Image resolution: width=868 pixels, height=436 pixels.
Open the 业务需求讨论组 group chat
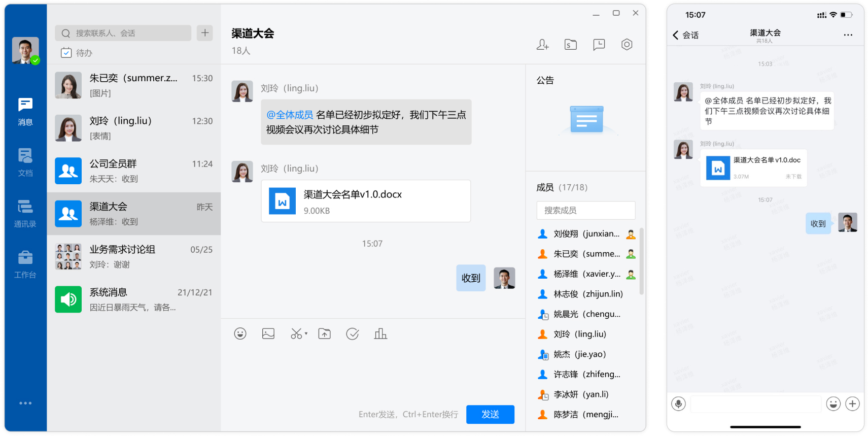click(x=134, y=256)
